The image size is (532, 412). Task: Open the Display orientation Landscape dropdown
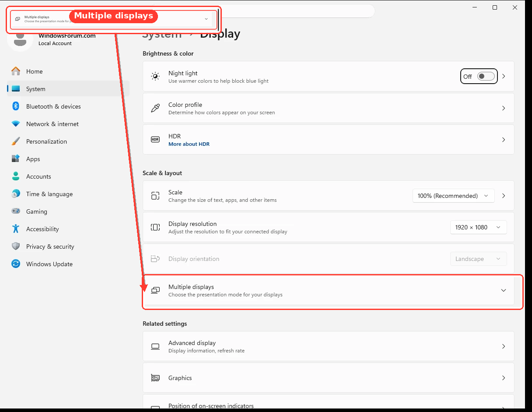[x=478, y=259]
